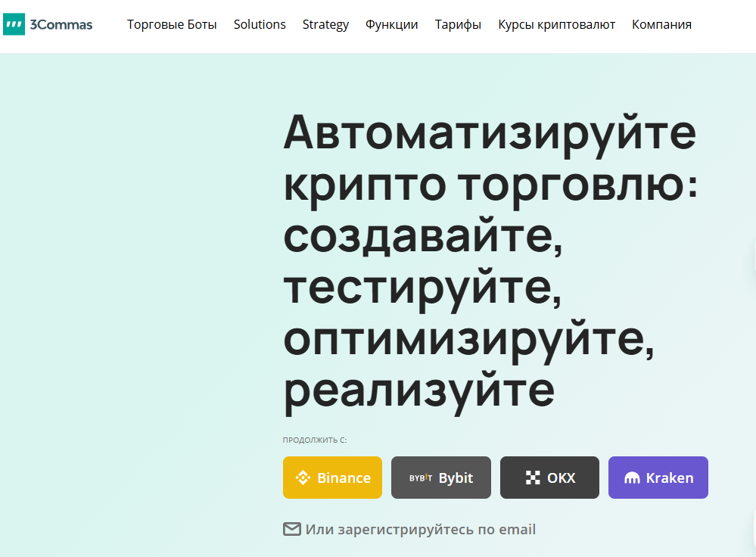Open the Strategy menu

coord(325,24)
